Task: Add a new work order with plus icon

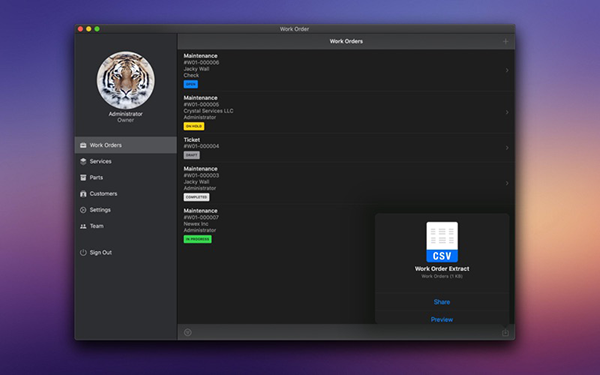Action: coord(505,41)
